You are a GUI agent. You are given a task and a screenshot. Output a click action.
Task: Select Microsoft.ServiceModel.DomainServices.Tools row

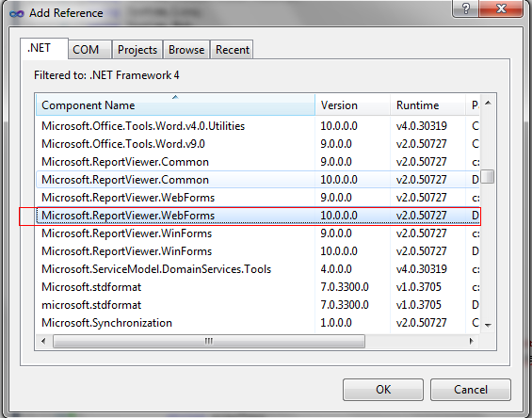[x=258, y=269]
